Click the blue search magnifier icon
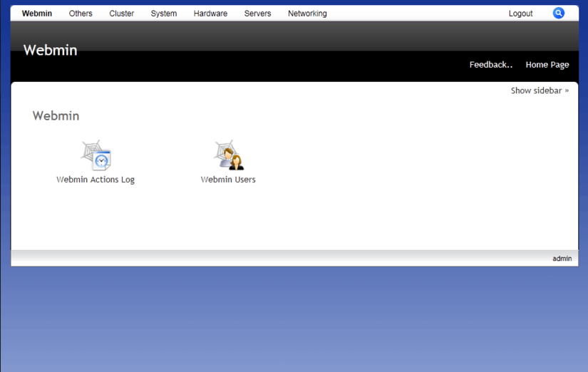The width and height of the screenshot is (588, 372). click(x=558, y=13)
